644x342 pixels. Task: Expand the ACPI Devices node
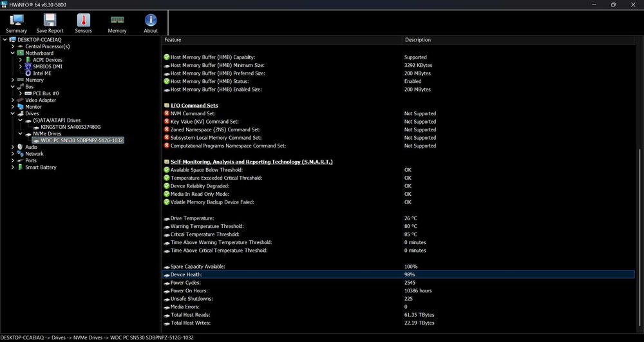coord(21,60)
